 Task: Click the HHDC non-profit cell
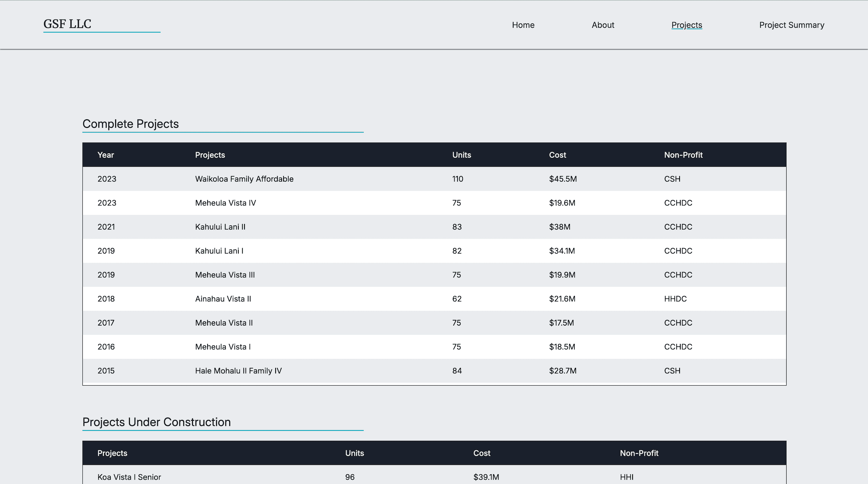(x=675, y=299)
